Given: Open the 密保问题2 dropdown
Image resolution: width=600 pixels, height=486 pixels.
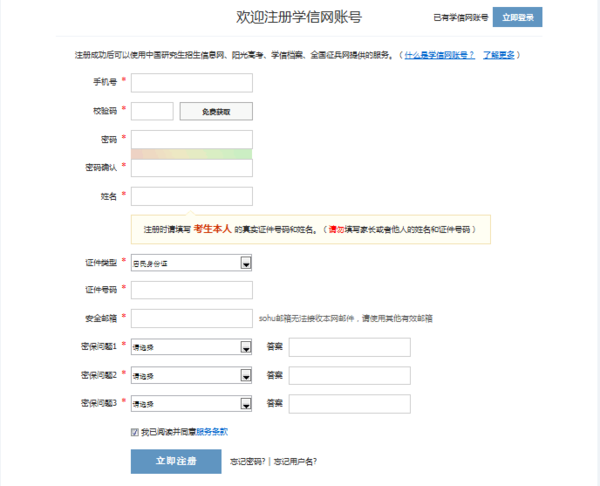Looking at the screenshot, I should coord(191,375).
